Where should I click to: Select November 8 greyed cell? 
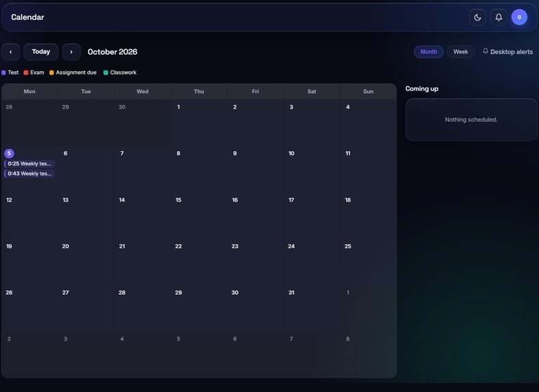pyautogui.click(x=368, y=354)
